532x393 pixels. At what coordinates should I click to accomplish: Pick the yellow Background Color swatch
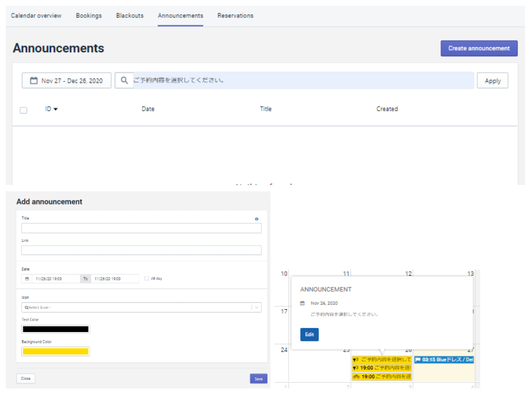point(56,351)
